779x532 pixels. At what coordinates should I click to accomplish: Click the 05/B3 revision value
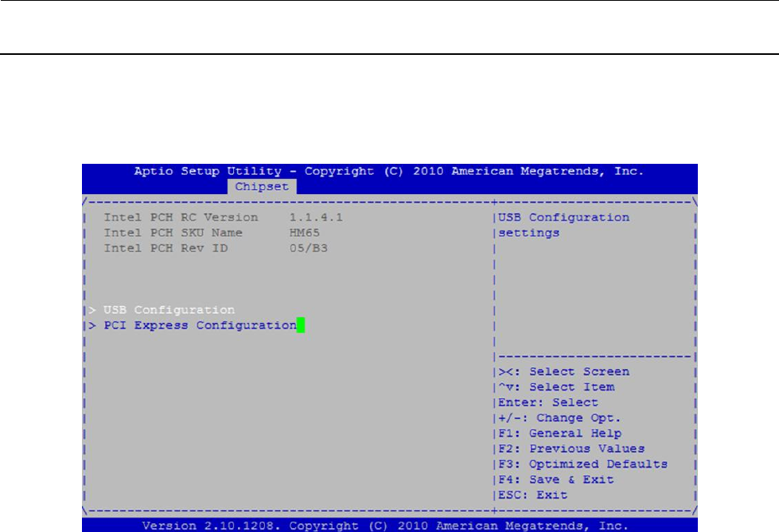point(309,248)
